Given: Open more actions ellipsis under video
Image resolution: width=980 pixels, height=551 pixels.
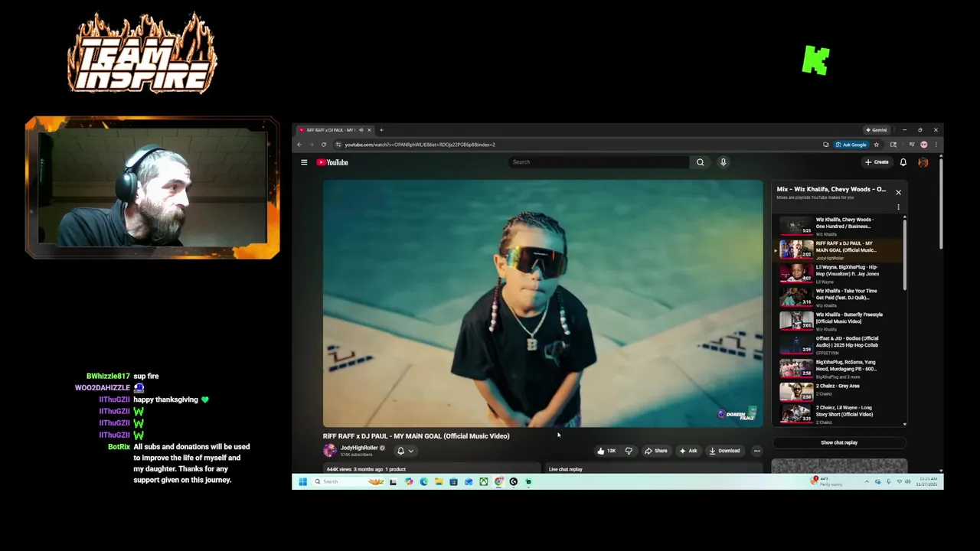Looking at the screenshot, I should (756, 451).
